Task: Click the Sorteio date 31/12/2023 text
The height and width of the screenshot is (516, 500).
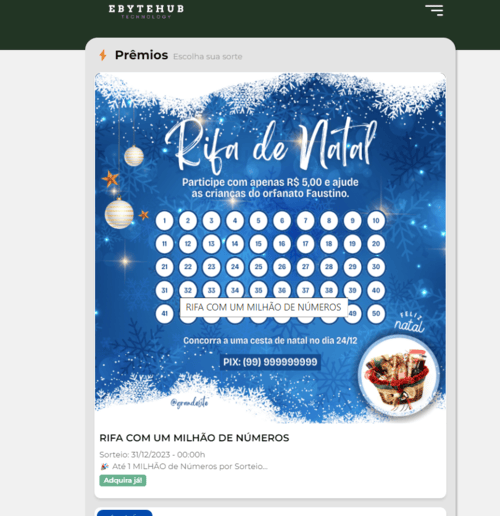Action: [x=152, y=455]
